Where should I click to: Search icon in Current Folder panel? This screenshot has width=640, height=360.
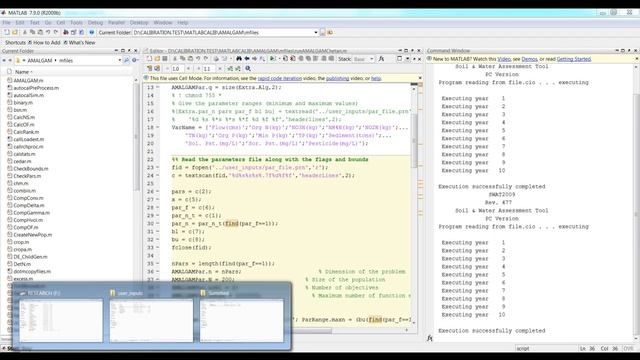click(126, 60)
